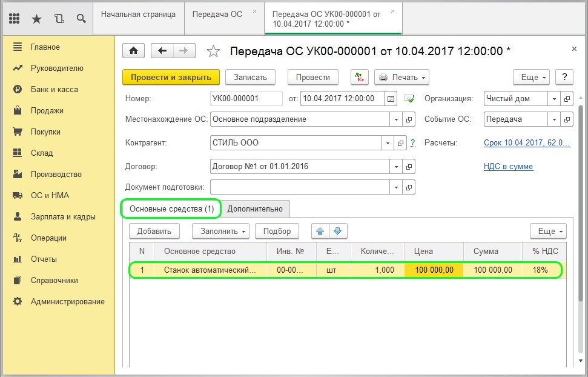This screenshot has height=377, width=588.
Task: Click Провести и закрыть button
Action: [171, 77]
